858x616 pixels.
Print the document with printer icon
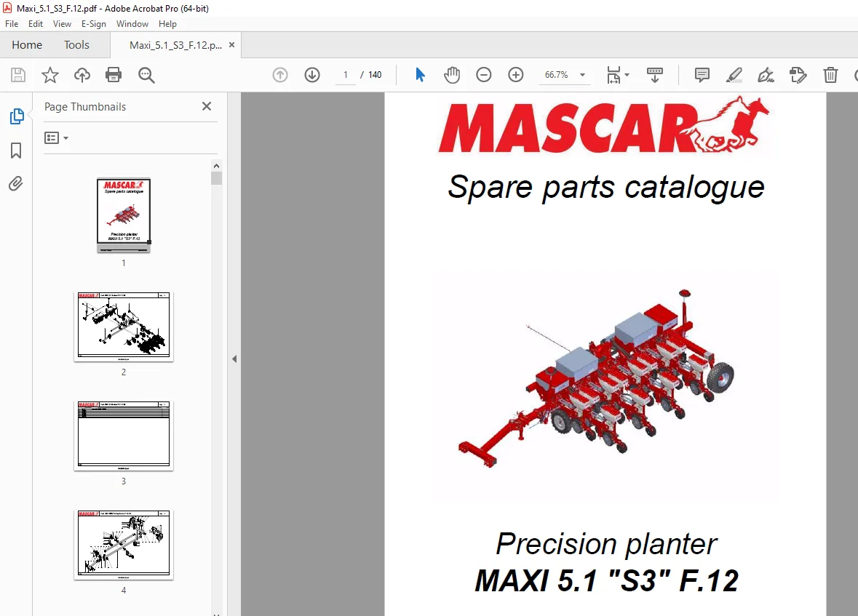[x=114, y=75]
